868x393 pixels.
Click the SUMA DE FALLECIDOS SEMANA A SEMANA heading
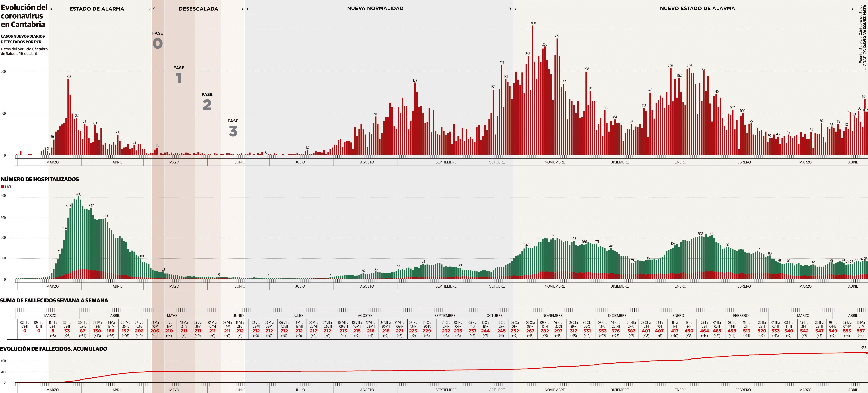pyautogui.click(x=54, y=300)
